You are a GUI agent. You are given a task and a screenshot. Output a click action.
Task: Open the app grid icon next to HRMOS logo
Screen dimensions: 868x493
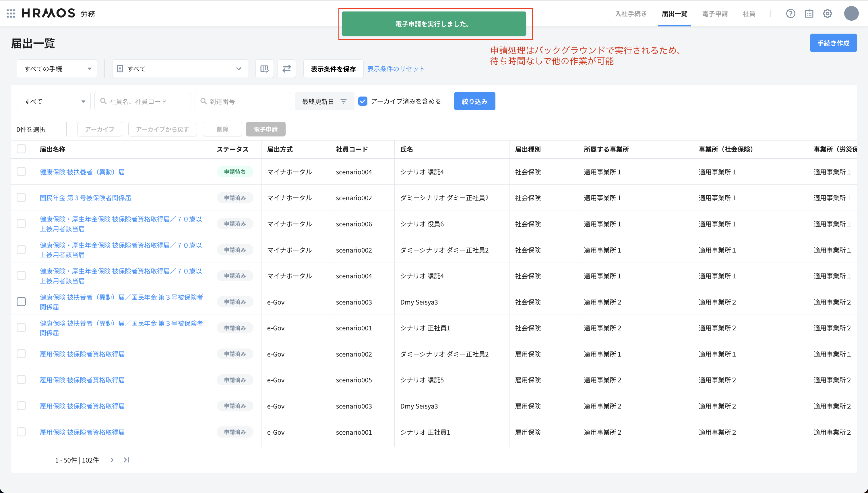click(11, 13)
